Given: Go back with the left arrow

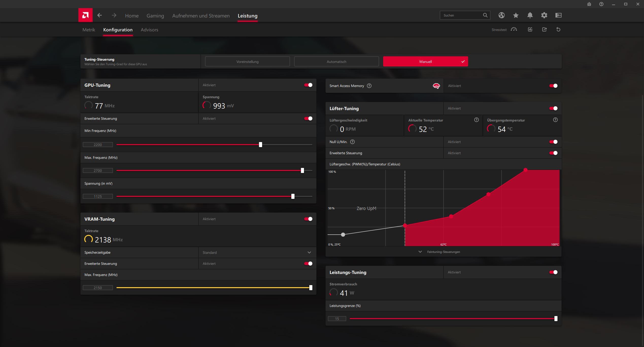Looking at the screenshot, I should tap(99, 15).
